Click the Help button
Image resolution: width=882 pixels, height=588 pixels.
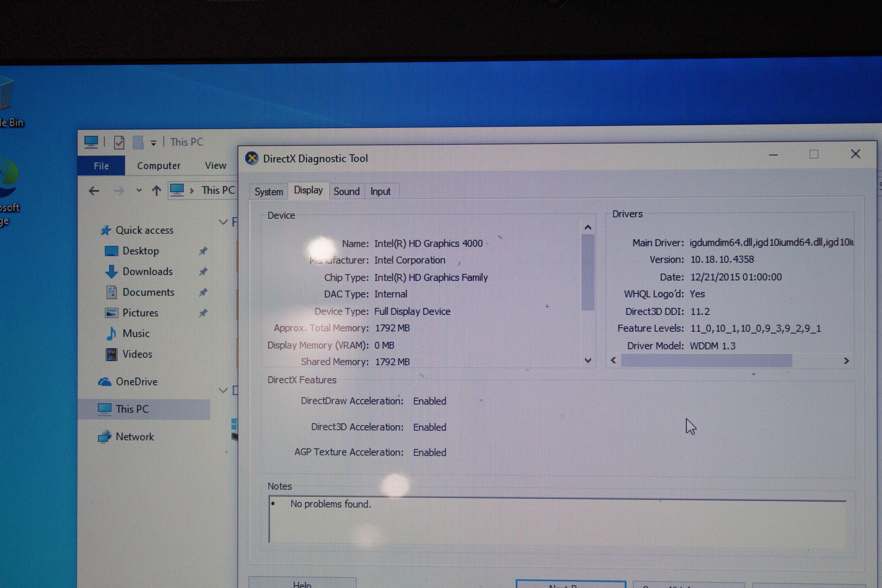click(x=302, y=583)
